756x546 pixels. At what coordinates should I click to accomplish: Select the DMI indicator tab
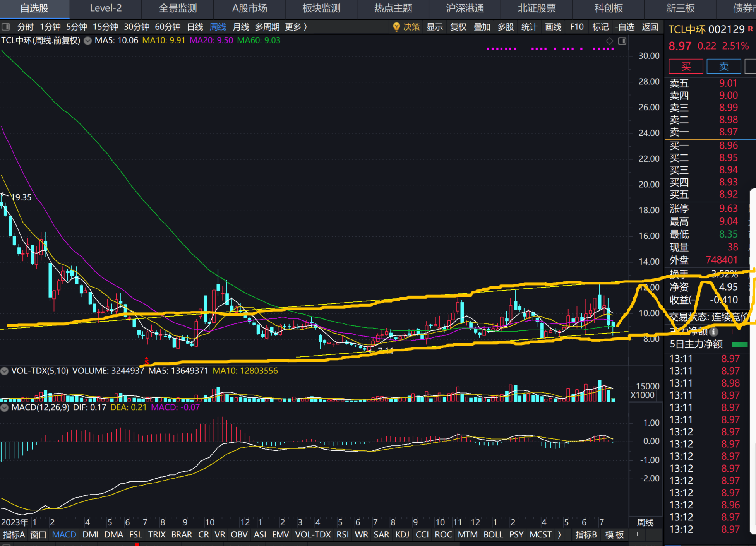coord(90,534)
